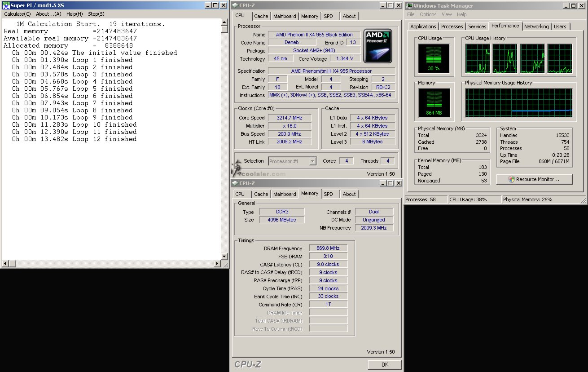Click the Bus Speed value 200.9 MHz
588x372 pixels.
[x=289, y=134]
